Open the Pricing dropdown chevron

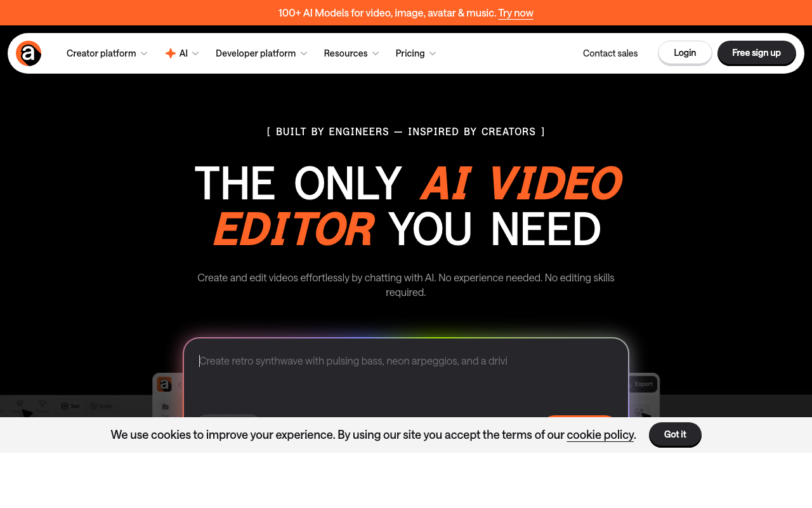coord(433,53)
